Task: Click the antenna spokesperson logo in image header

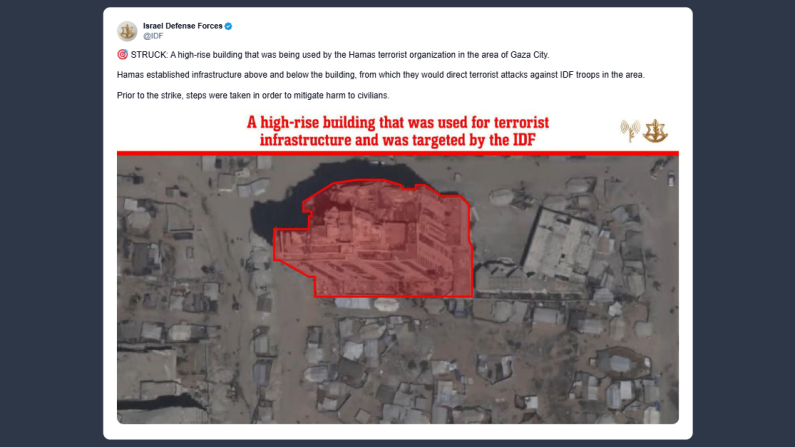Action: click(630, 131)
